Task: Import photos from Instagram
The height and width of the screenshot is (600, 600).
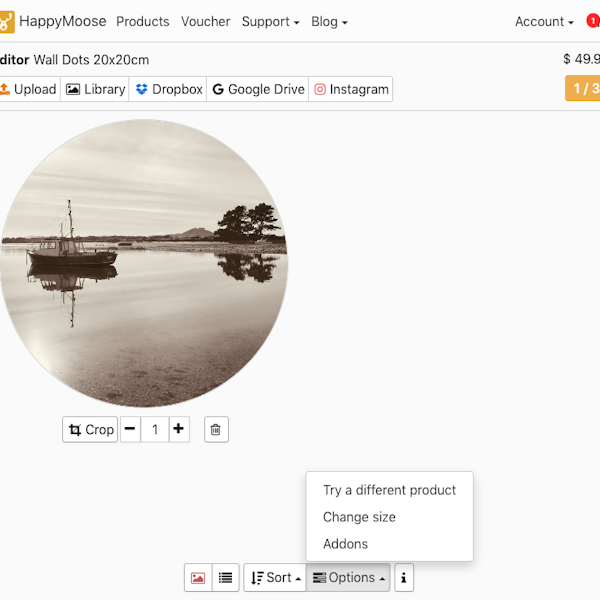Action: point(351,89)
